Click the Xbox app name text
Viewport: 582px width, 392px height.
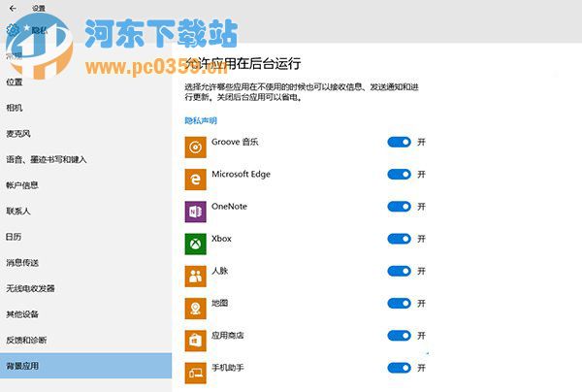[x=221, y=239]
